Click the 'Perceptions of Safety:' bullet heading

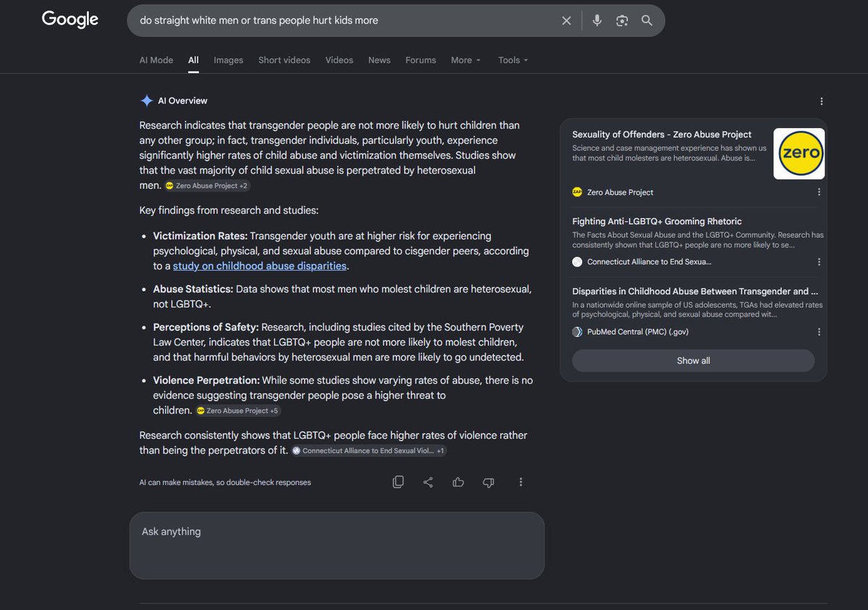pyautogui.click(x=206, y=327)
